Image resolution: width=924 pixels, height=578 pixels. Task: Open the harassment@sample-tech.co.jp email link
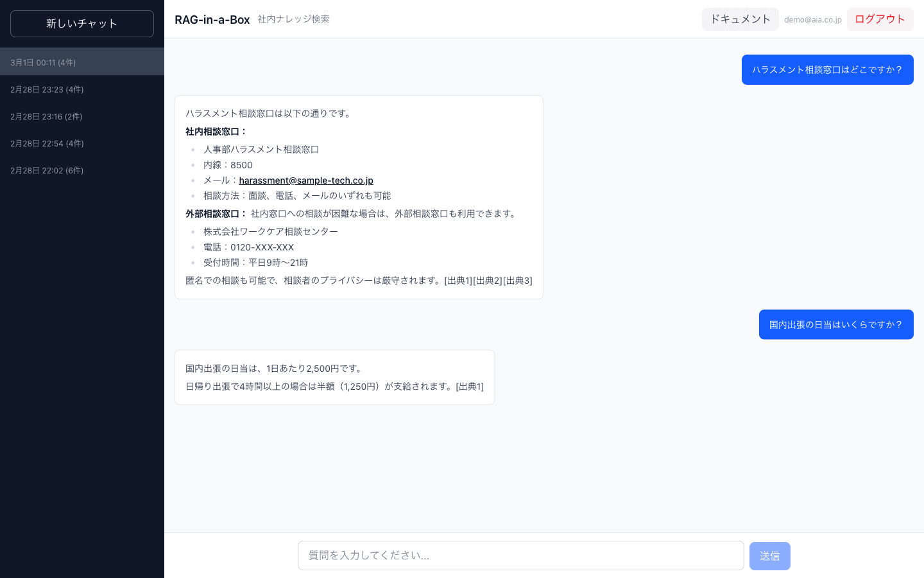(305, 180)
